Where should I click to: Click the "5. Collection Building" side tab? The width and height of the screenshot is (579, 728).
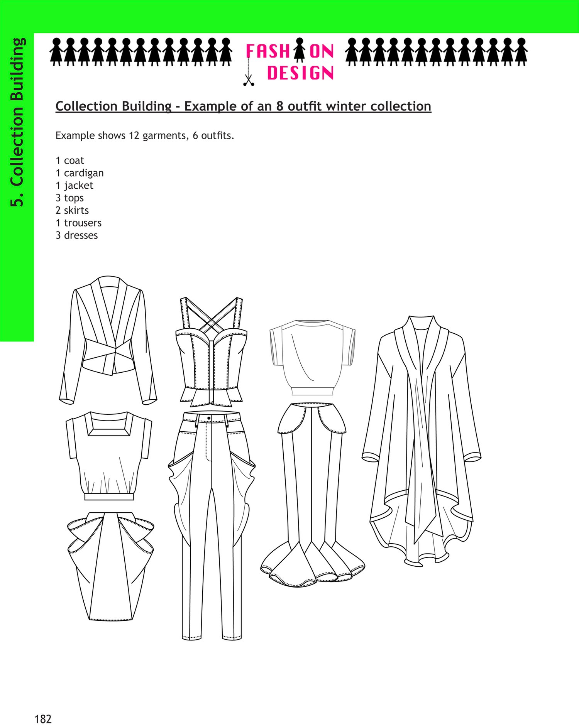point(17,122)
